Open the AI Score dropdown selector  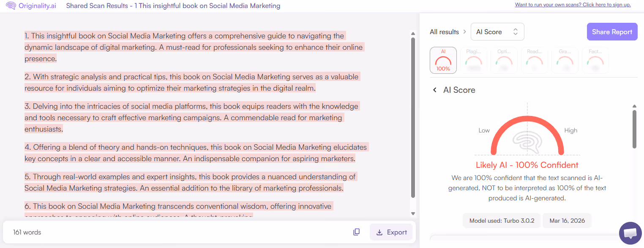(497, 32)
